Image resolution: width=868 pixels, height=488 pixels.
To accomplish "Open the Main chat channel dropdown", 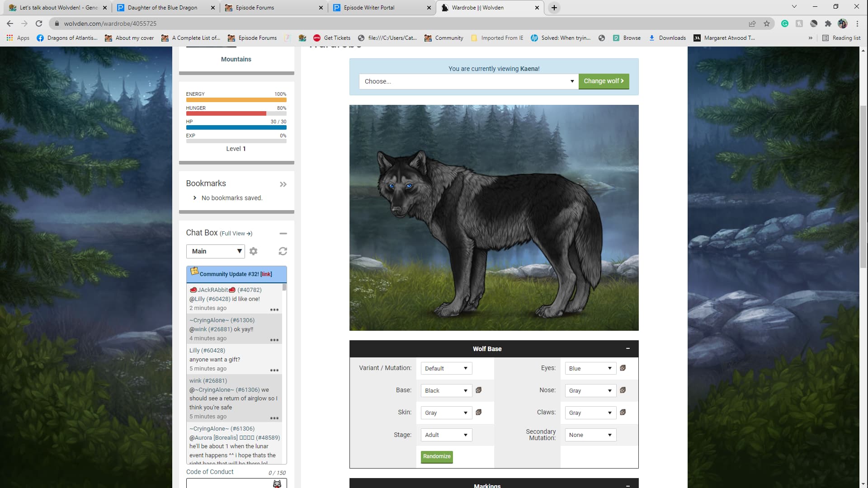I will pos(216,251).
